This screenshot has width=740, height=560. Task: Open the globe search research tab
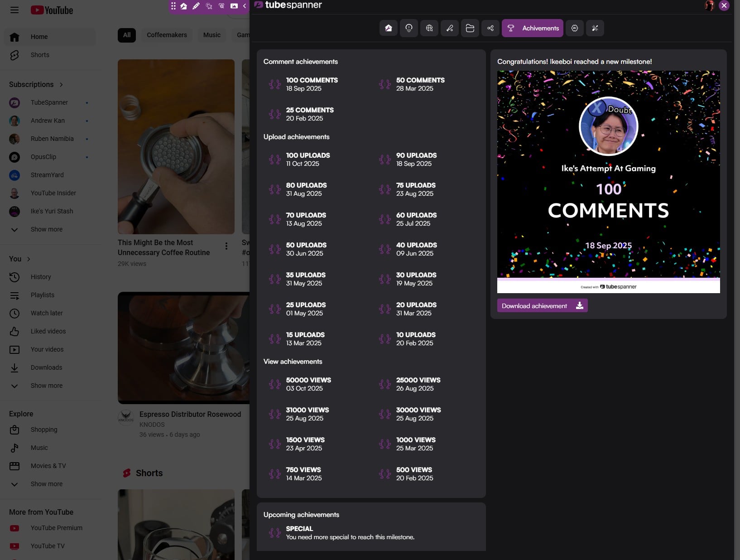(429, 28)
